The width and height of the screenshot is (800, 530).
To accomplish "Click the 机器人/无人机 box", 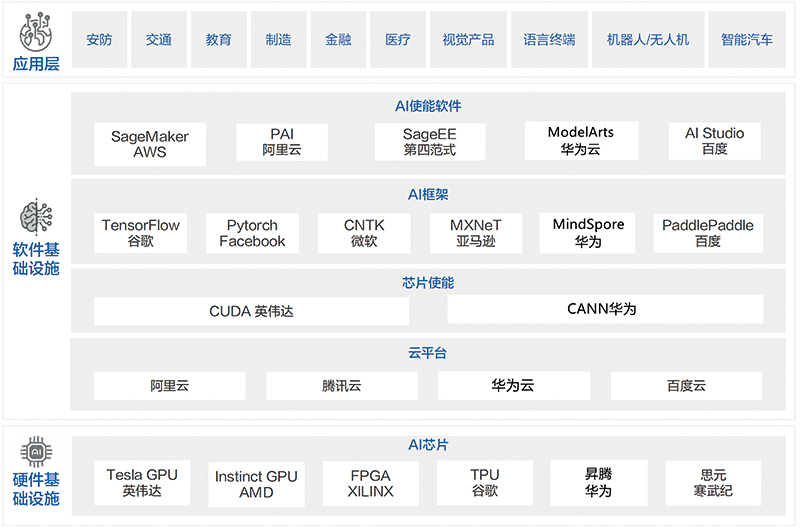I will pyautogui.click(x=648, y=40).
